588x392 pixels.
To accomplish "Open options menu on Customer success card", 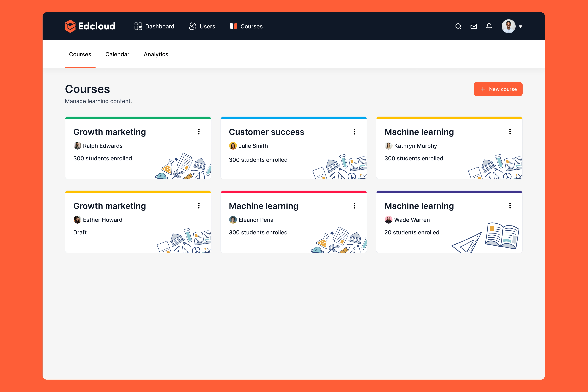I will (354, 132).
